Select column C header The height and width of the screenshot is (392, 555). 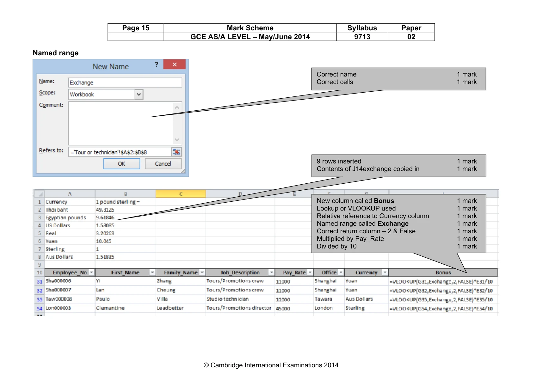click(181, 194)
